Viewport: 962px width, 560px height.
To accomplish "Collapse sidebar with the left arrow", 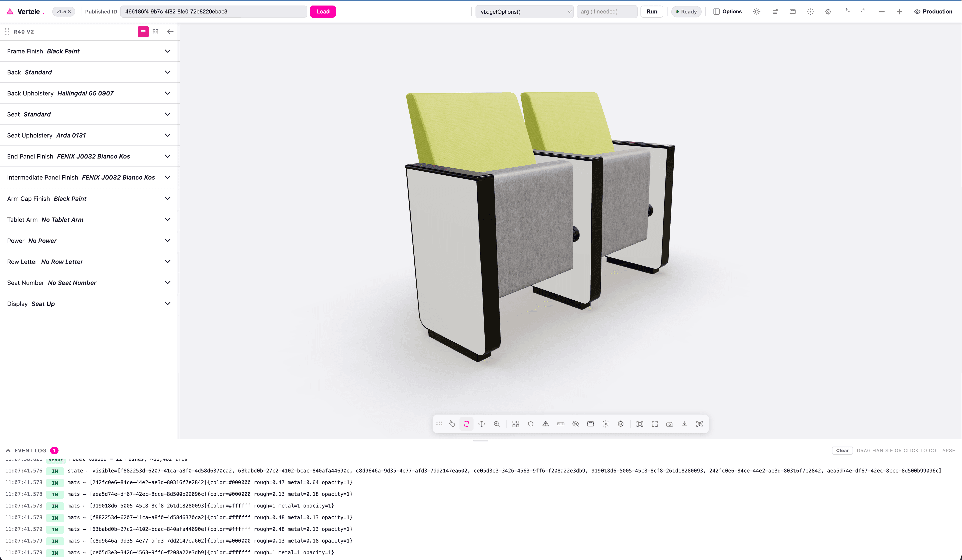I will pos(170,32).
